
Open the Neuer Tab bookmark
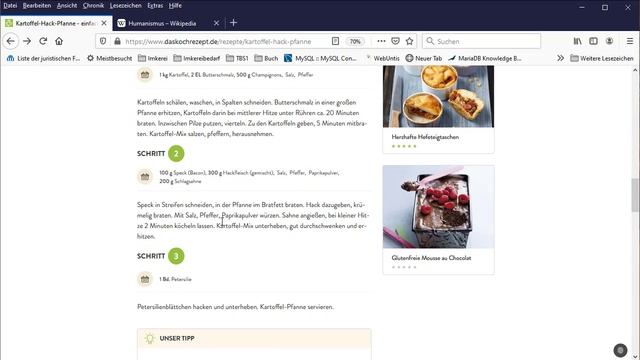pyautogui.click(x=424, y=58)
